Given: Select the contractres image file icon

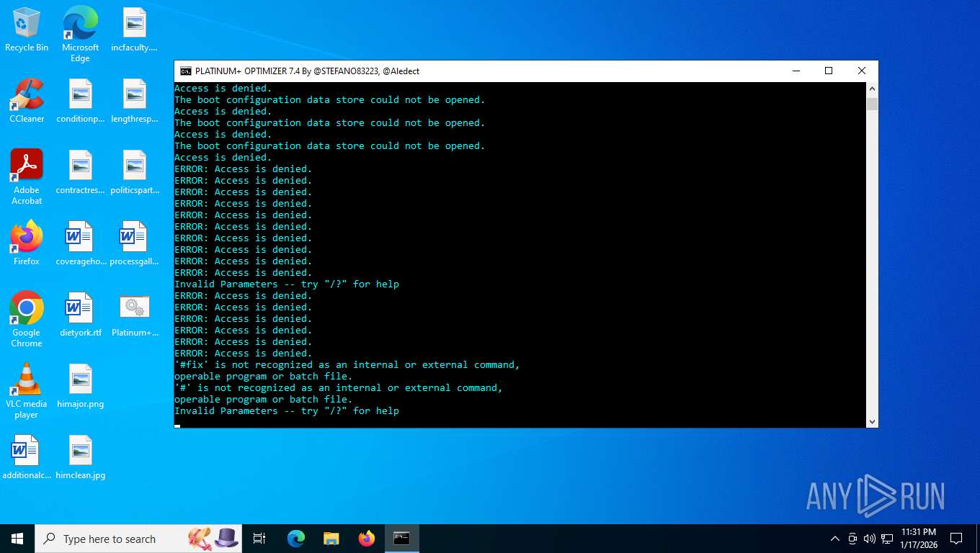Looking at the screenshot, I should pyautogui.click(x=80, y=172).
